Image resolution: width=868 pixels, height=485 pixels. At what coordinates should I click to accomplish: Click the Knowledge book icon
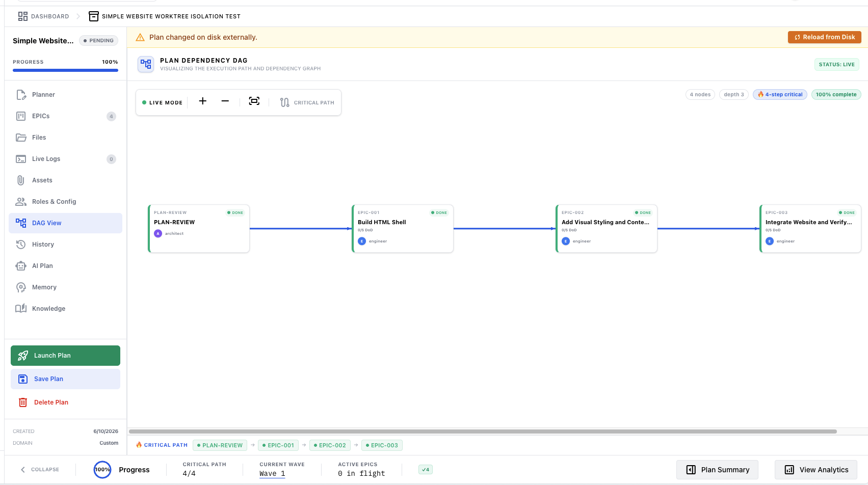coord(21,309)
